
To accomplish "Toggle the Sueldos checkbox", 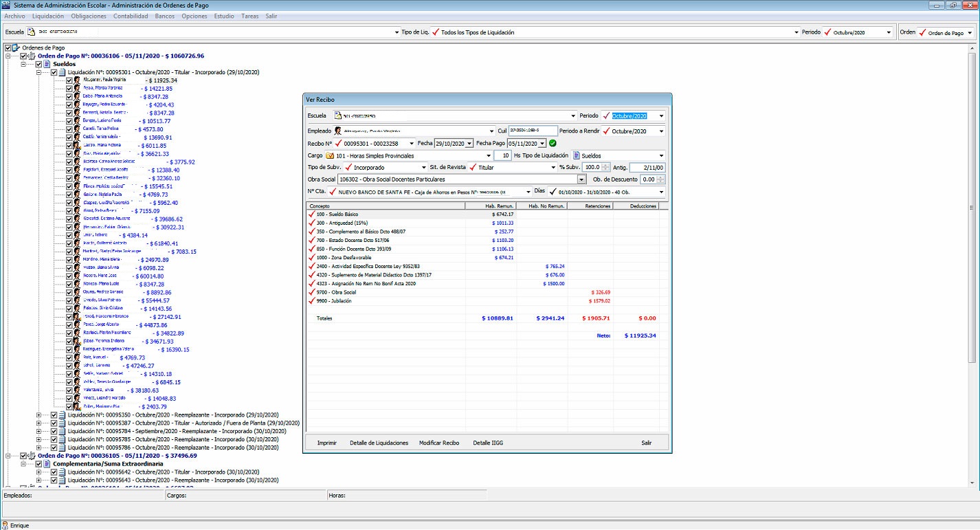I will [38, 64].
